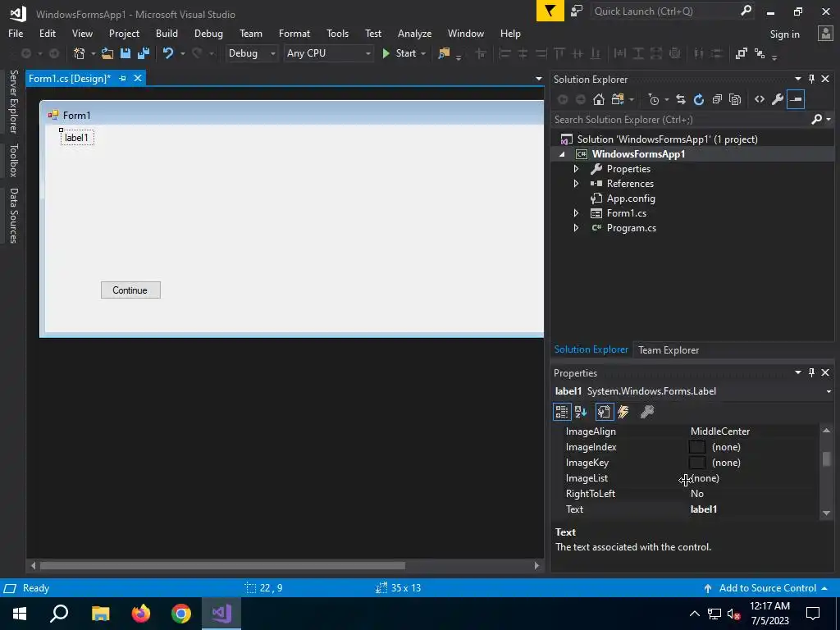Expand the Properties node in Solution Explorer
This screenshot has width=840, height=630.
point(576,169)
